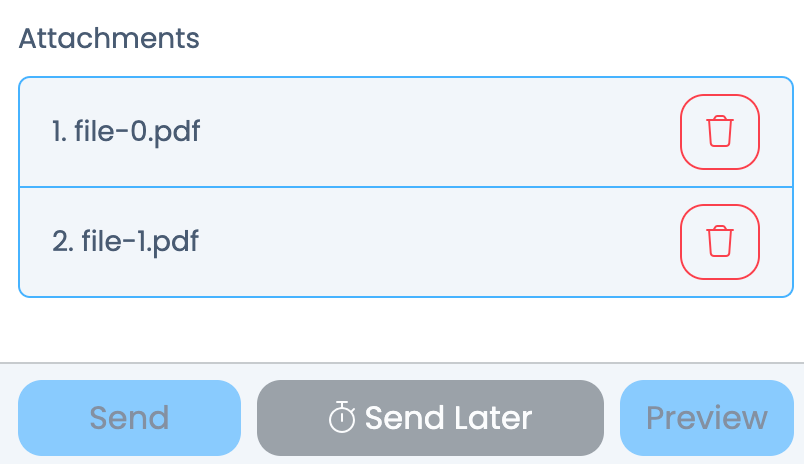This screenshot has height=464, width=804.
Task: Click the timer icon left of Send Later text
Action: [341, 417]
